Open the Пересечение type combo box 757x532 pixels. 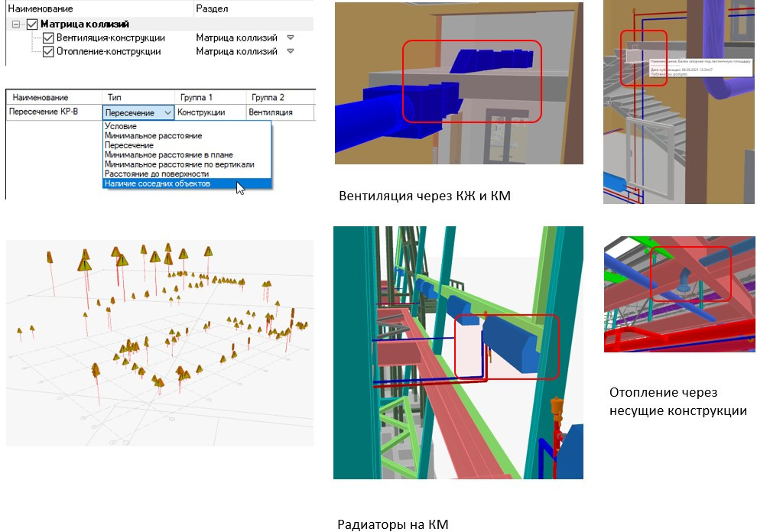[x=138, y=112]
